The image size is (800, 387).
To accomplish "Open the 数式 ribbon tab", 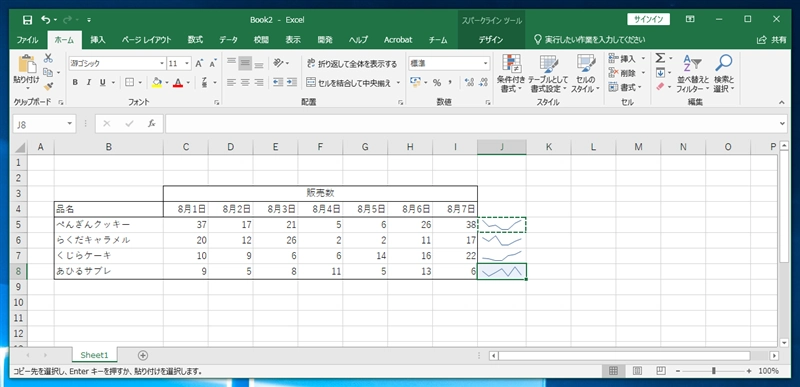I will point(195,40).
